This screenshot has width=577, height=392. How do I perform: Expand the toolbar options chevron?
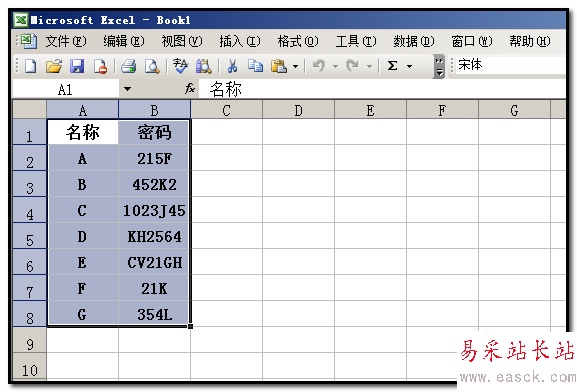click(439, 67)
